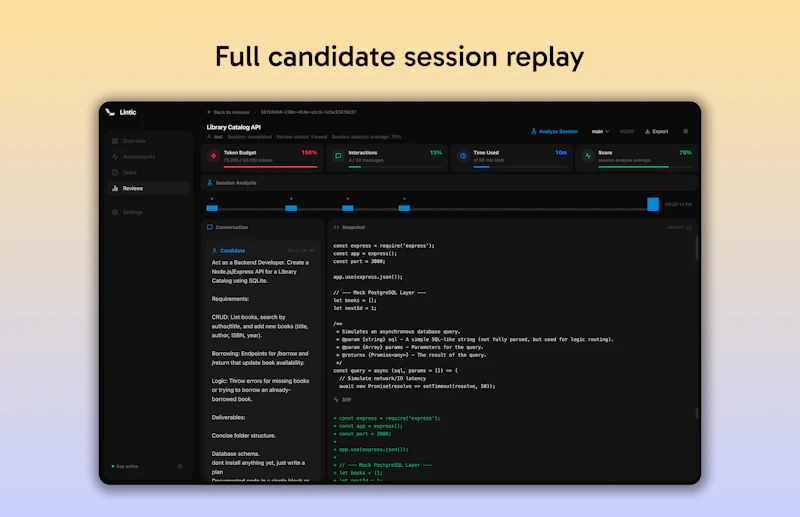Open Tasks from the sidebar
800x517 pixels.
coord(149,173)
